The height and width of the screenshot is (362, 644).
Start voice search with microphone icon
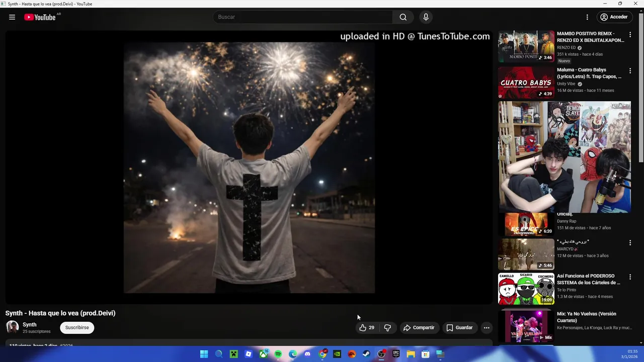click(x=426, y=17)
